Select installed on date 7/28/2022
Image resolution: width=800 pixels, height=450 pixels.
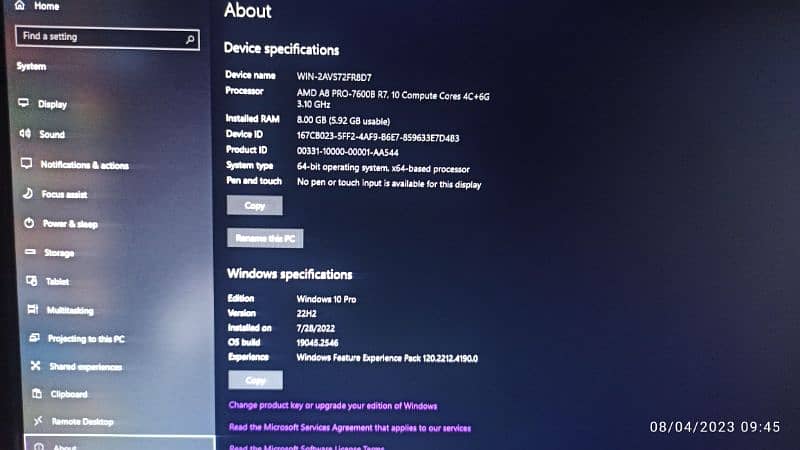(316, 328)
